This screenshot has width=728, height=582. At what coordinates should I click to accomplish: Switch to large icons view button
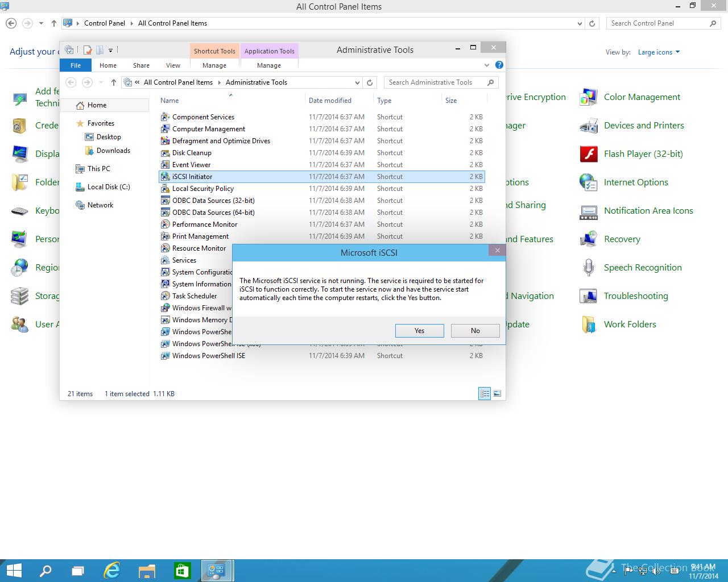(x=497, y=393)
